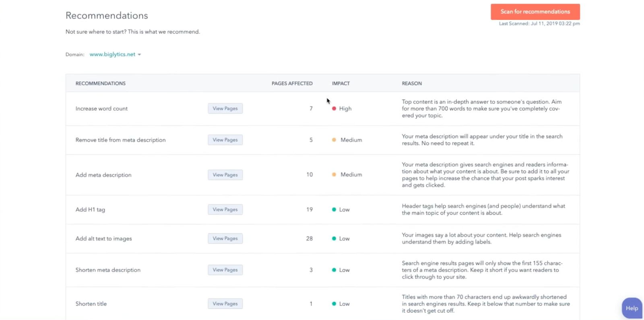
Task: View pages for Add H1 tag
Action: [225, 210]
